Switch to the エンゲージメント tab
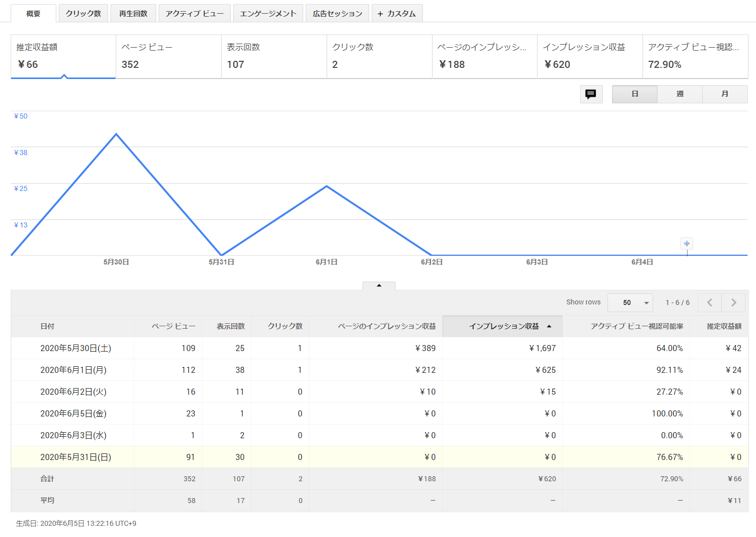This screenshot has width=756, height=537. click(268, 14)
